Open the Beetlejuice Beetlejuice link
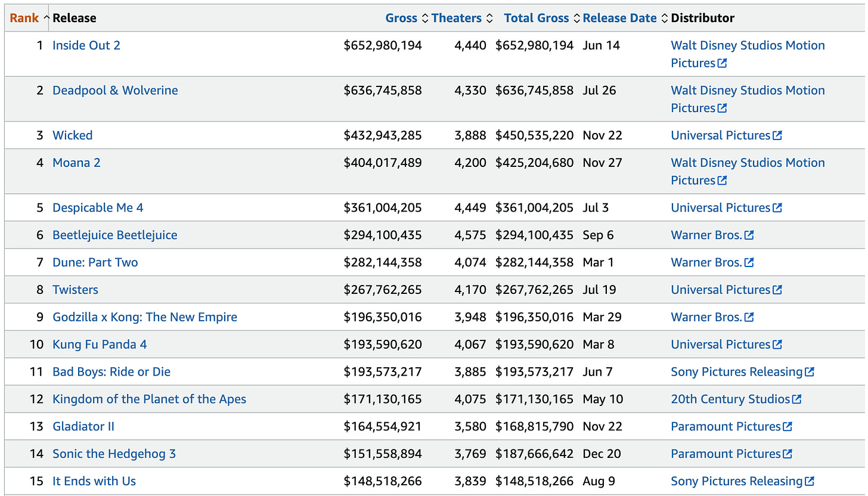The height and width of the screenshot is (496, 868). click(x=115, y=235)
